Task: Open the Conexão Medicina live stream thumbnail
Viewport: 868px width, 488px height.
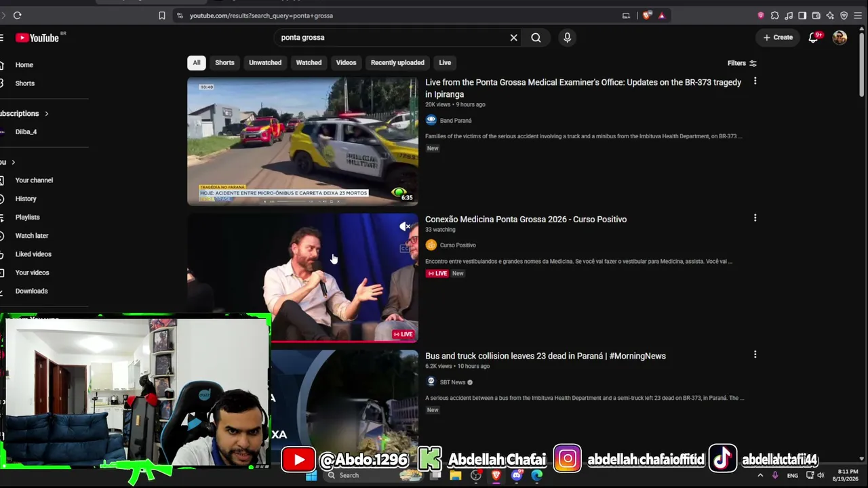Action: [302, 278]
